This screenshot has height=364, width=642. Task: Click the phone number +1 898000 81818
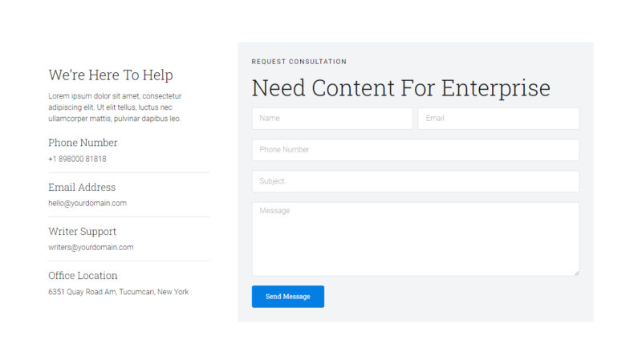point(77,160)
